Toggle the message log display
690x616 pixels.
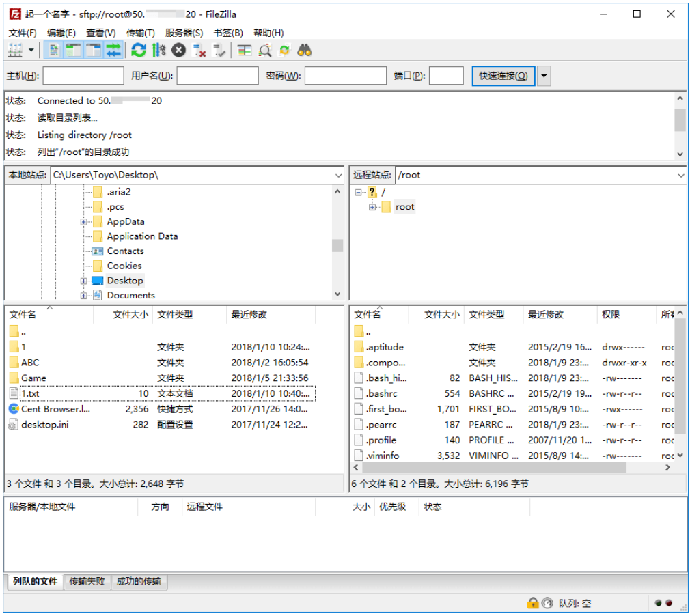coord(54,51)
